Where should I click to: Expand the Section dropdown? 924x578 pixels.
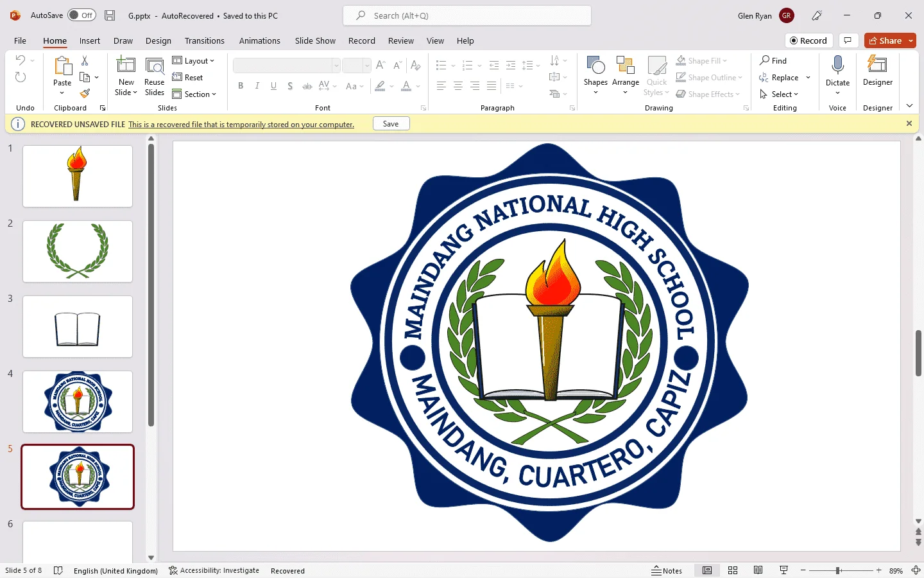tap(194, 94)
